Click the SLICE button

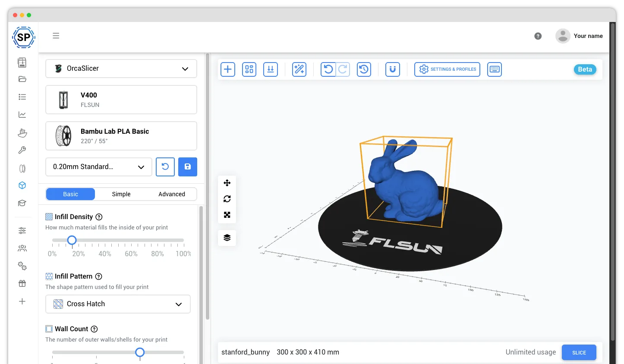[579, 352]
